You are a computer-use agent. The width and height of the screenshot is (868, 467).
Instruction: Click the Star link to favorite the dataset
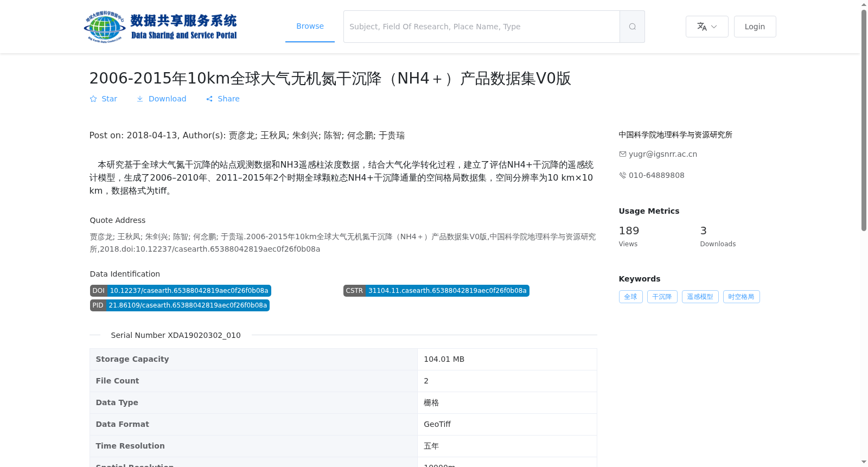[x=103, y=99]
